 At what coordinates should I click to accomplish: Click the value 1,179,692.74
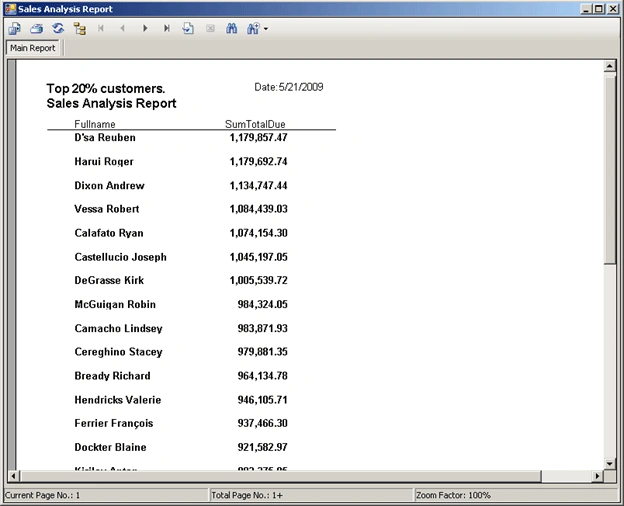(258, 162)
